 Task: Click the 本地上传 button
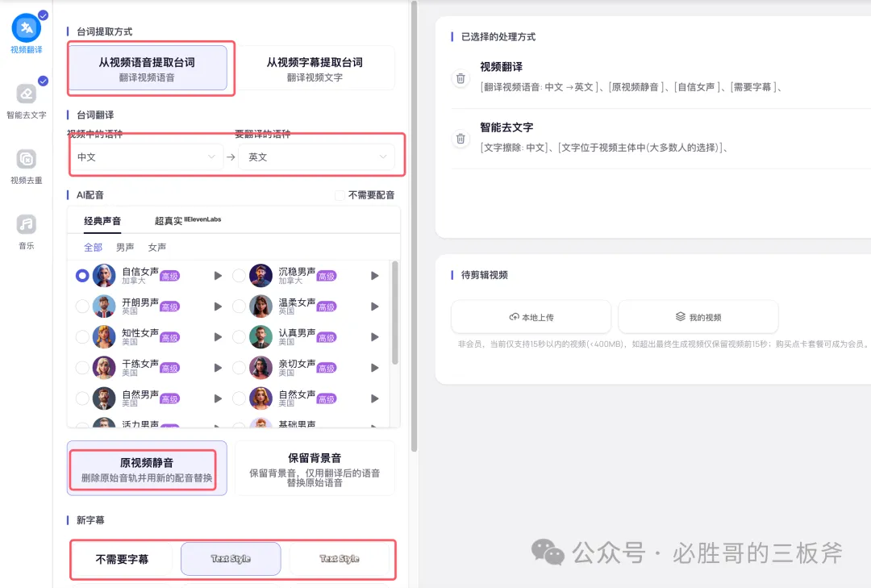click(531, 317)
